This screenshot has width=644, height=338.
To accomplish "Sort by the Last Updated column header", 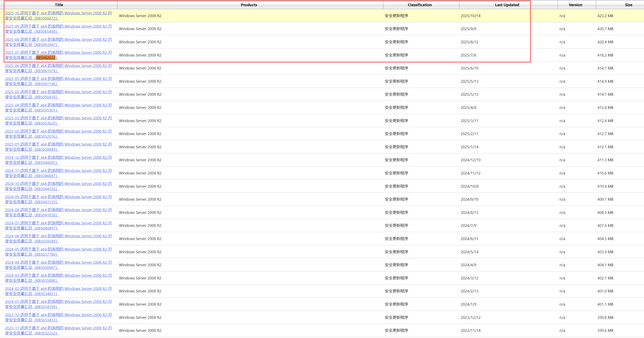I will [507, 5].
